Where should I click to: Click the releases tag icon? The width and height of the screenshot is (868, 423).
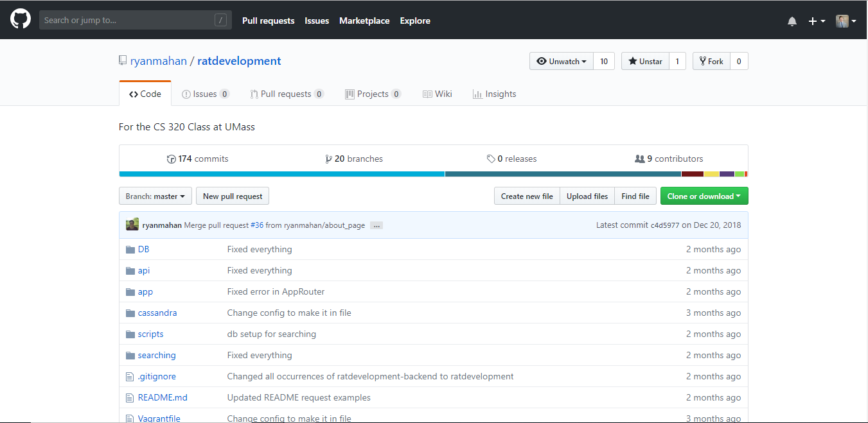point(491,159)
